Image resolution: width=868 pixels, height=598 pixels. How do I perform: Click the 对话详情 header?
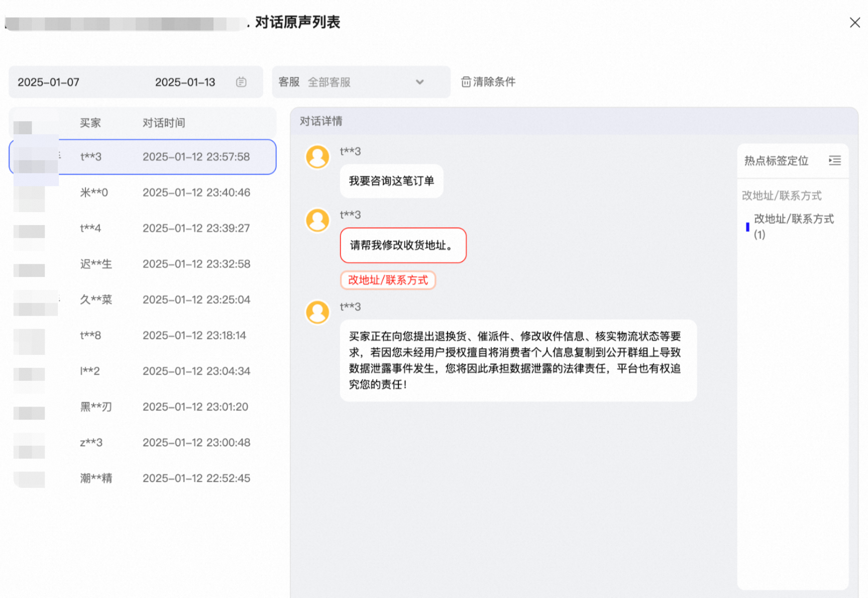point(321,121)
